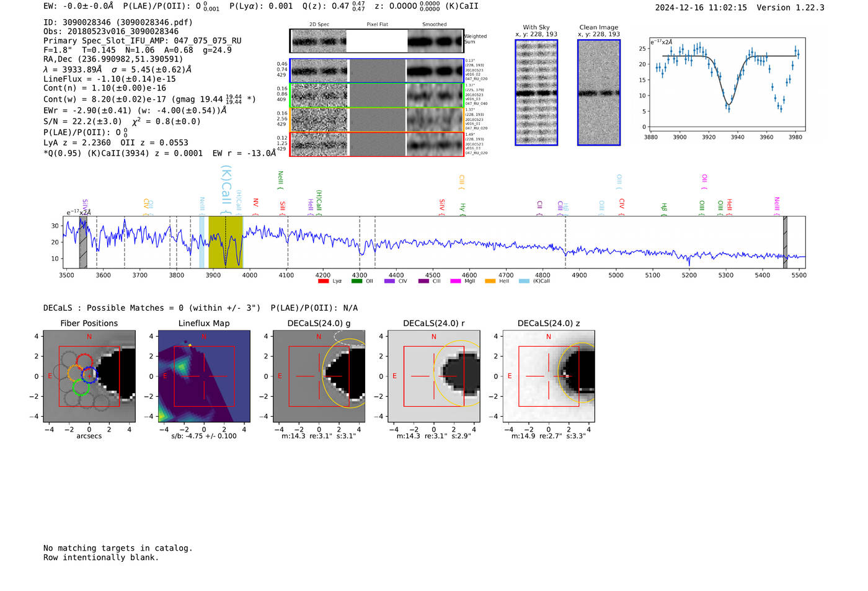The image size is (868, 591).
Task: Click the No matching targets in catalog text
Action: click(118, 548)
